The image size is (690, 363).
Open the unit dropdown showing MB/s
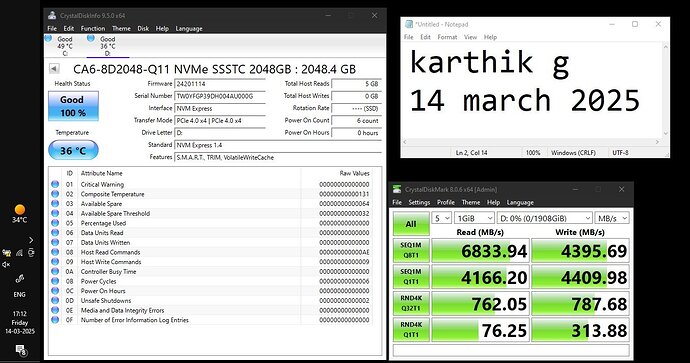pos(612,218)
